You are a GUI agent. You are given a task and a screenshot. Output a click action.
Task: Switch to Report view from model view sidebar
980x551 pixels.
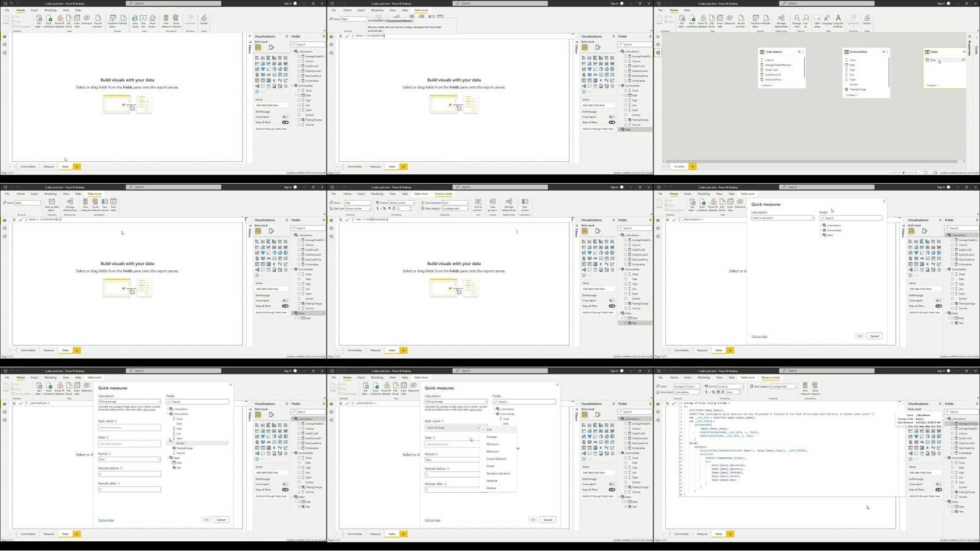[658, 37]
